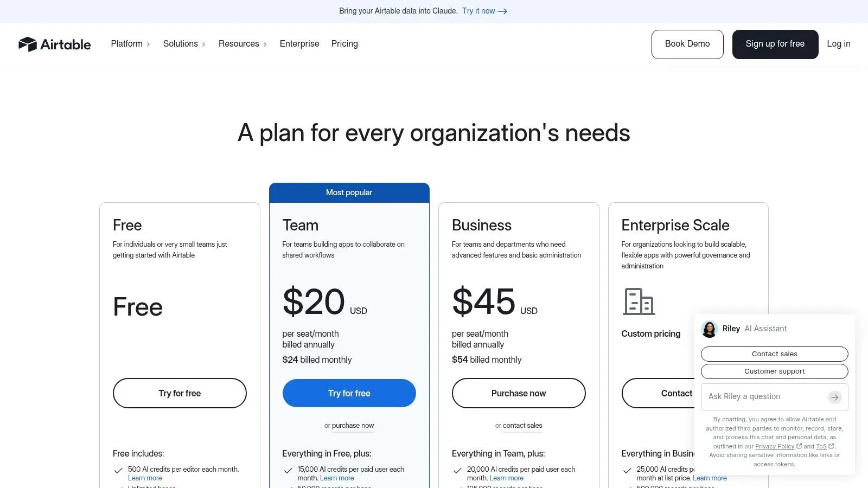
Task: Click Purchase now on the Business plan
Action: coord(519,393)
